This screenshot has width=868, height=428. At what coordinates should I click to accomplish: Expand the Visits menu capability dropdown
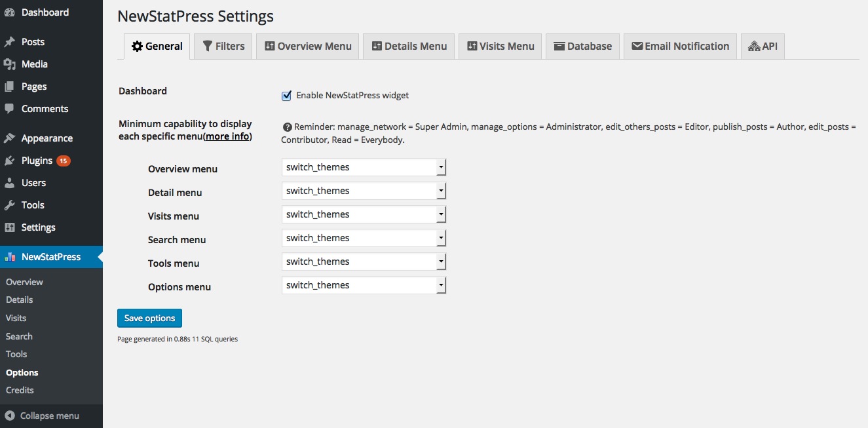[364, 215]
